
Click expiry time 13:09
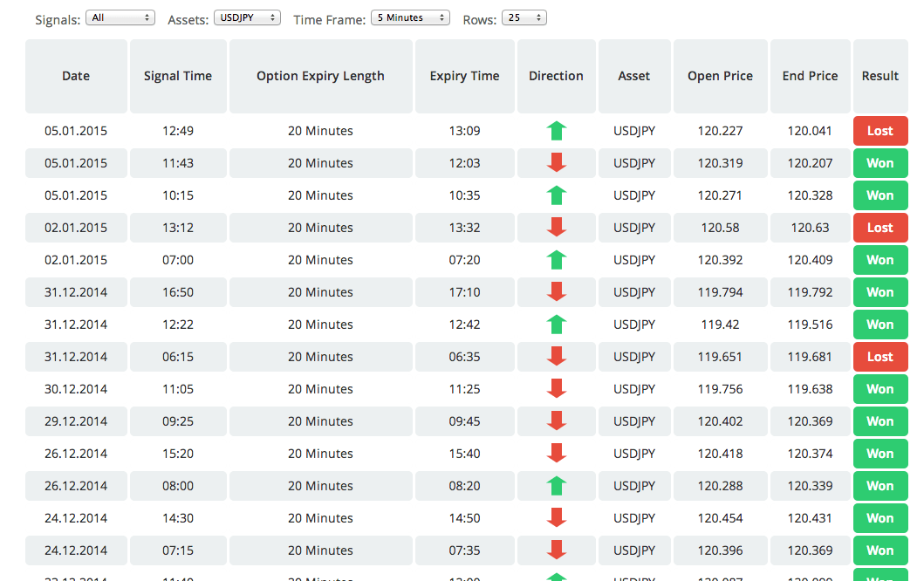(464, 131)
